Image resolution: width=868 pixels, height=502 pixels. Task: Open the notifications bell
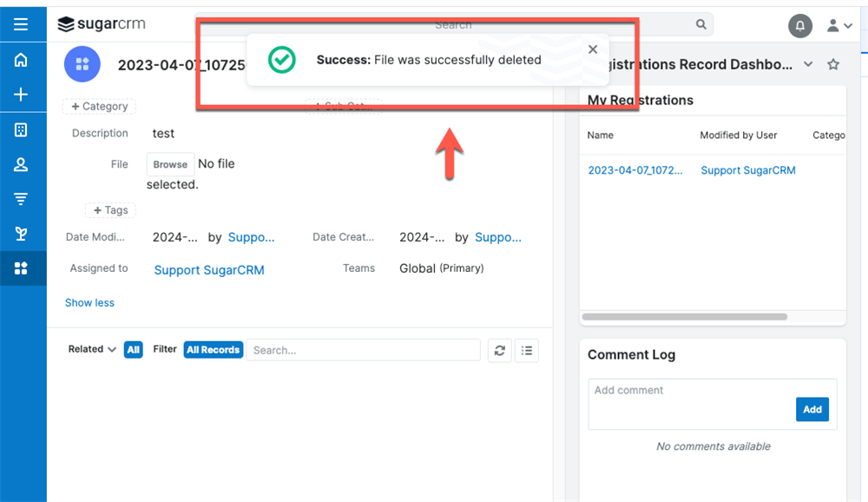(x=800, y=25)
